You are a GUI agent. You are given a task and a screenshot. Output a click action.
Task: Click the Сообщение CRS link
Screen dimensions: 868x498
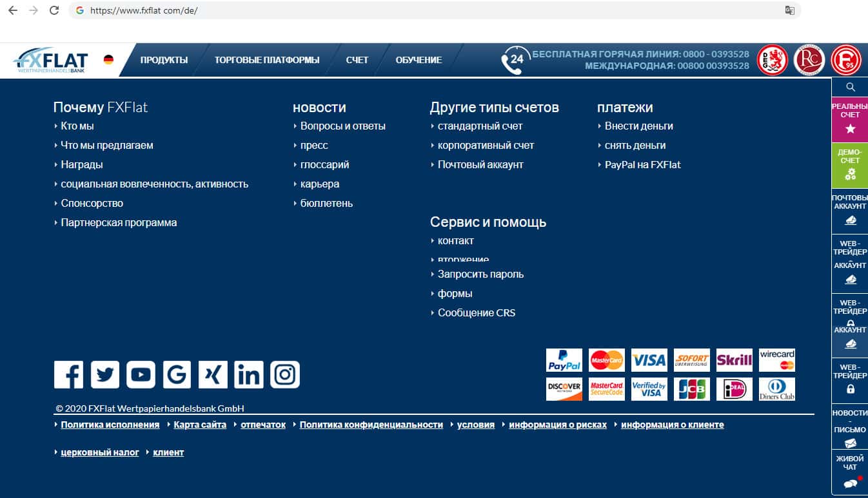[x=477, y=313]
